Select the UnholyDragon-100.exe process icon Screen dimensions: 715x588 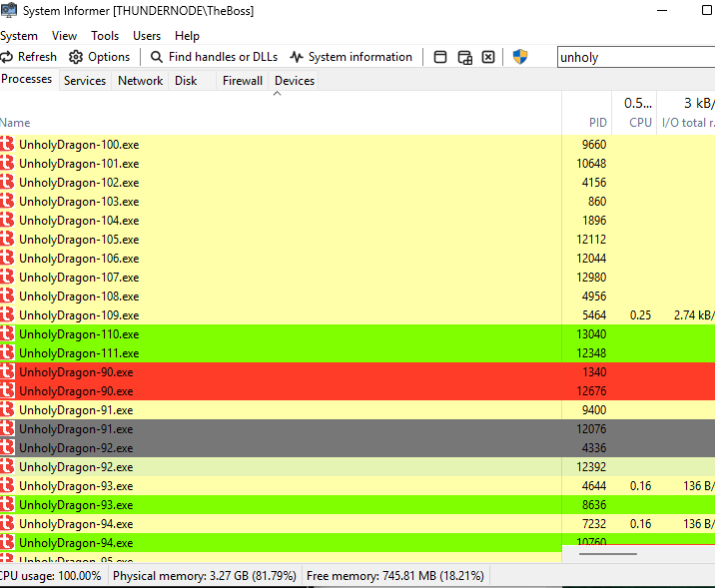[x=8, y=145]
